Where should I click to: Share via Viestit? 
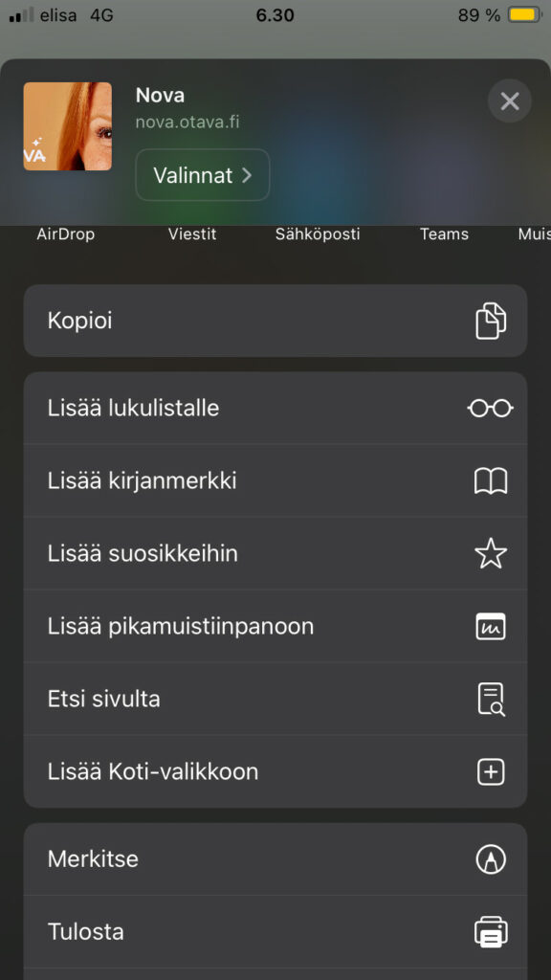click(192, 234)
